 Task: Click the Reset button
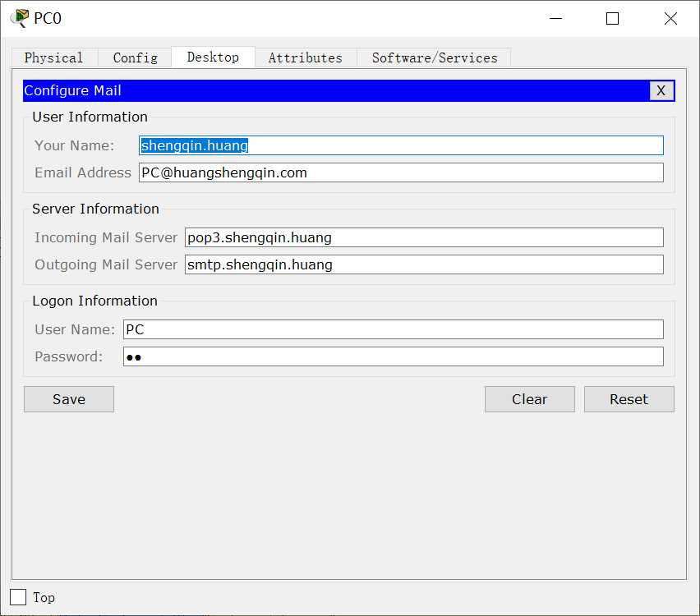point(629,399)
